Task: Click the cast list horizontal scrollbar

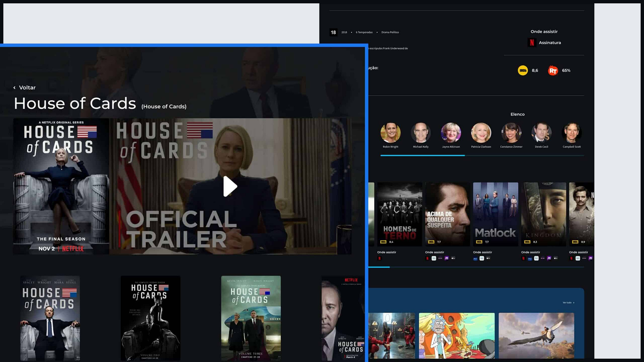Action: tap(482, 156)
